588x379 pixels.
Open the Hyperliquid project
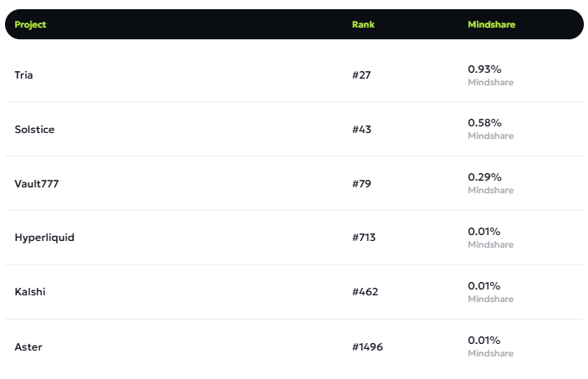pyautogui.click(x=44, y=238)
